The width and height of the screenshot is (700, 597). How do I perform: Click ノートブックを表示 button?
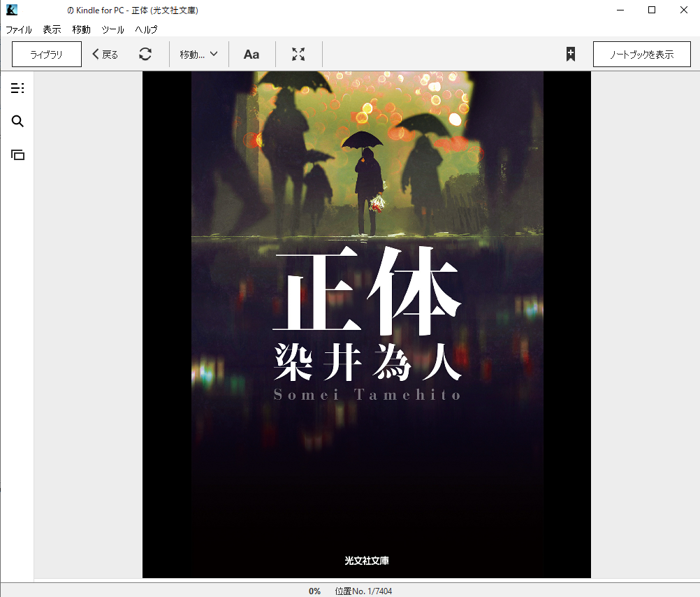tap(641, 54)
